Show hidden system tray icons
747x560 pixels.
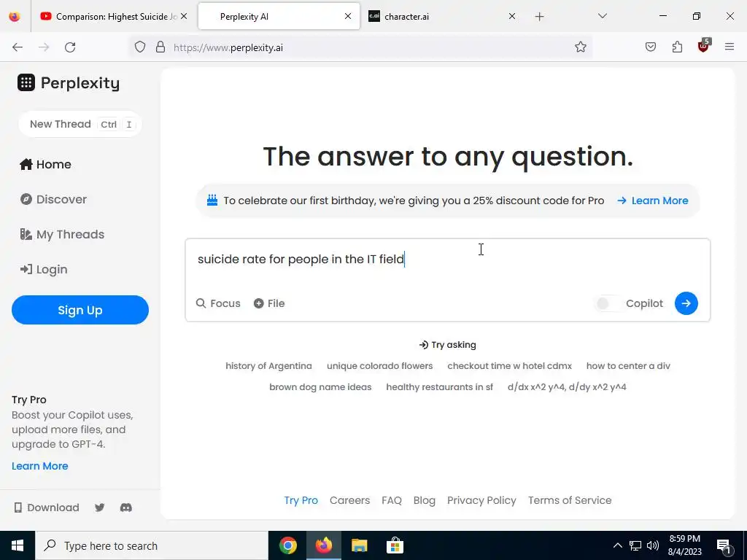(x=617, y=545)
